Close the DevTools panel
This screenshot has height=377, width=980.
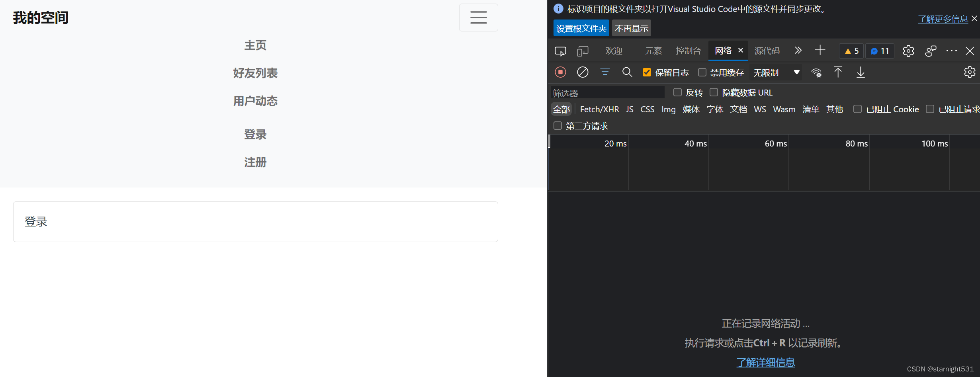[x=970, y=51]
